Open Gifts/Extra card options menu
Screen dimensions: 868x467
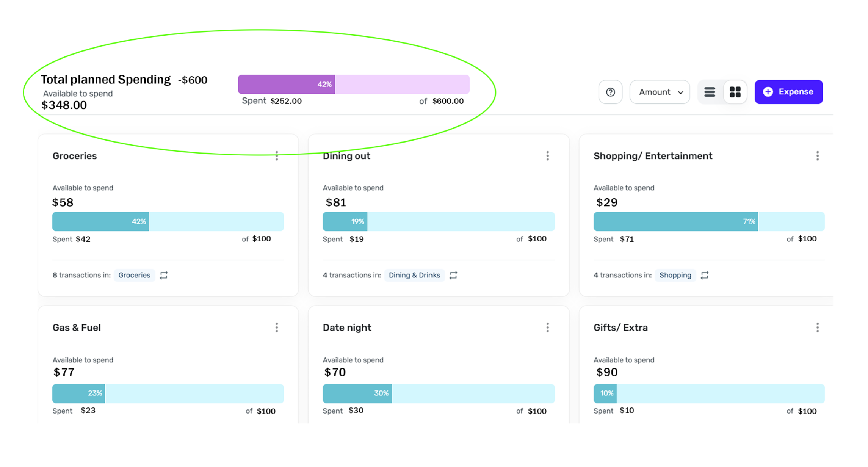(x=818, y=328)
